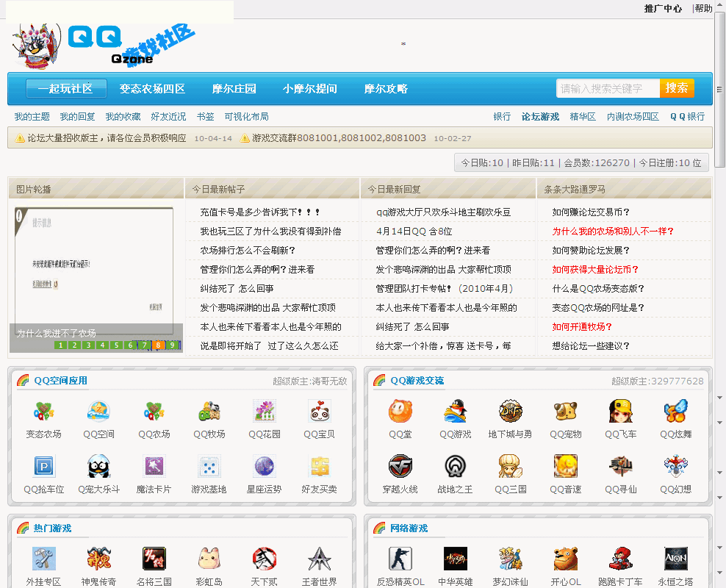Open the 神鬼传奇 game icon
Viewport: 726px width, 588px height.
(98, 559)
